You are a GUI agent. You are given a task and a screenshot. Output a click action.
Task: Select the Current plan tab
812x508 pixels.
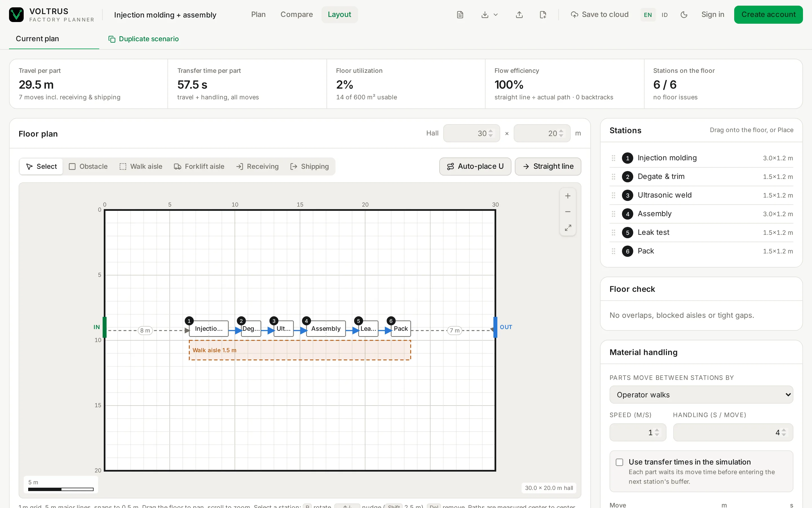pos(54,39)
